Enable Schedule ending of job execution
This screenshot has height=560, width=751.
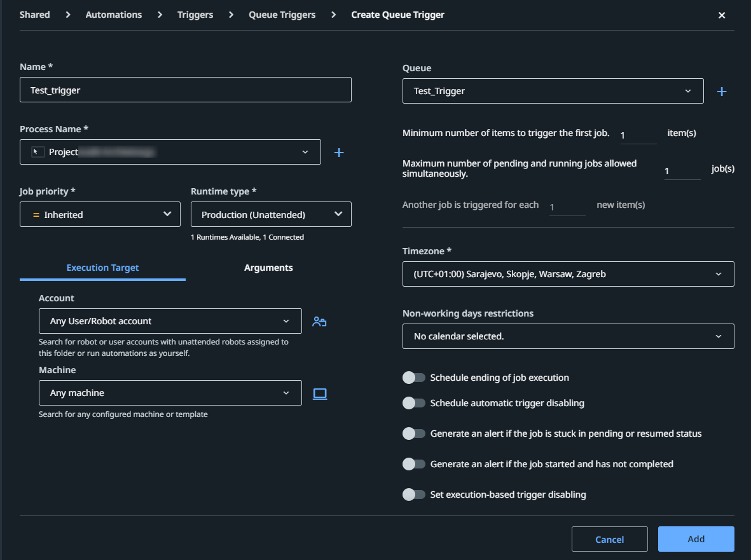click(x=414, y=378)
